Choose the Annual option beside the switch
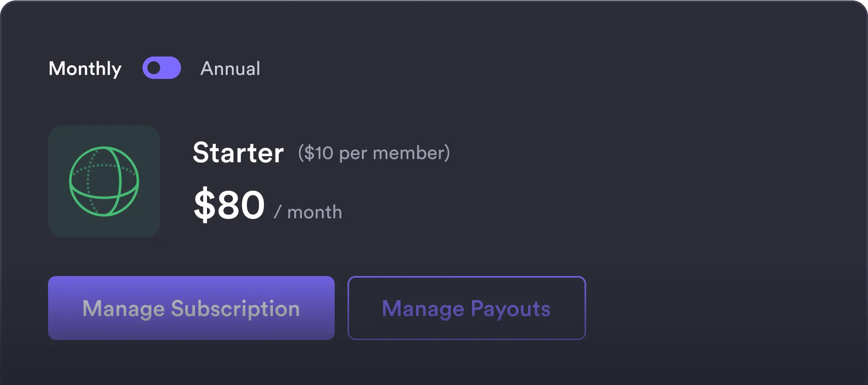 coord(230,69)
